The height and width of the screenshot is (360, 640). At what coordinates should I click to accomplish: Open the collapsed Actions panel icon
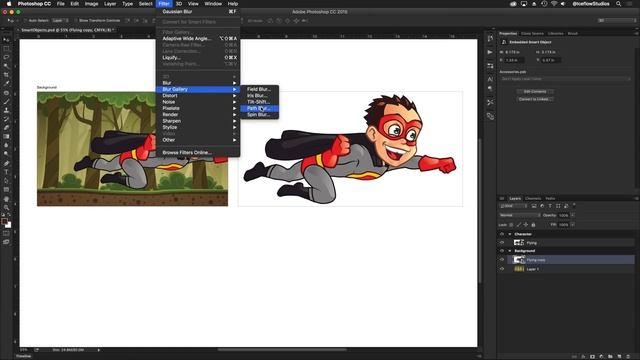coord(490,52)
